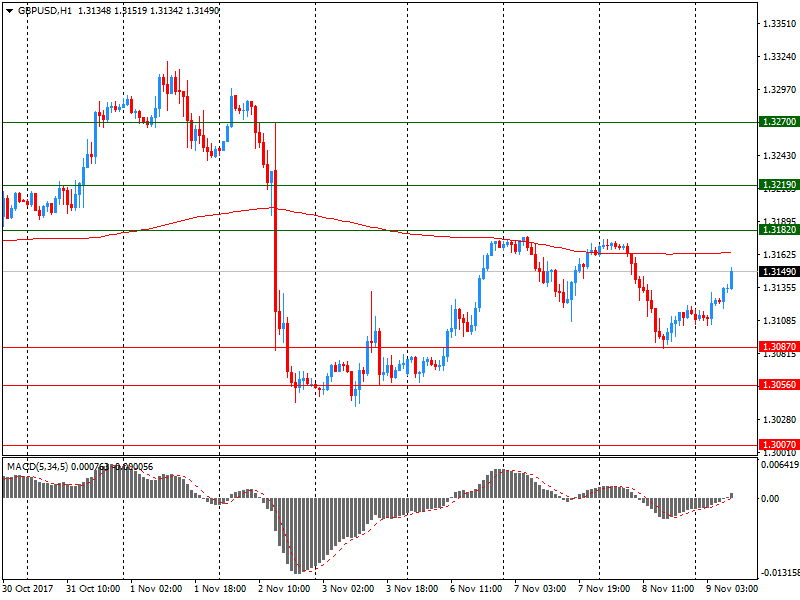Click the 7 Nov 03:00 time label

pos(540,589)
